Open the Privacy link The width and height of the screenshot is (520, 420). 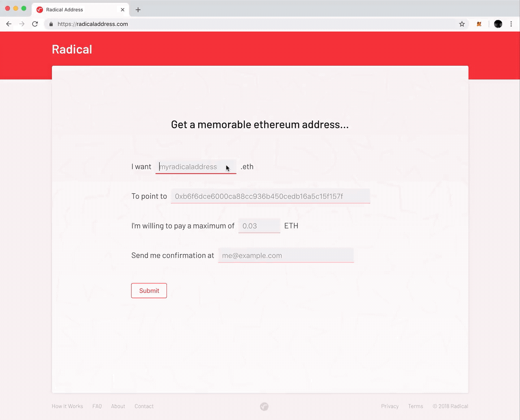pos(390,406)
